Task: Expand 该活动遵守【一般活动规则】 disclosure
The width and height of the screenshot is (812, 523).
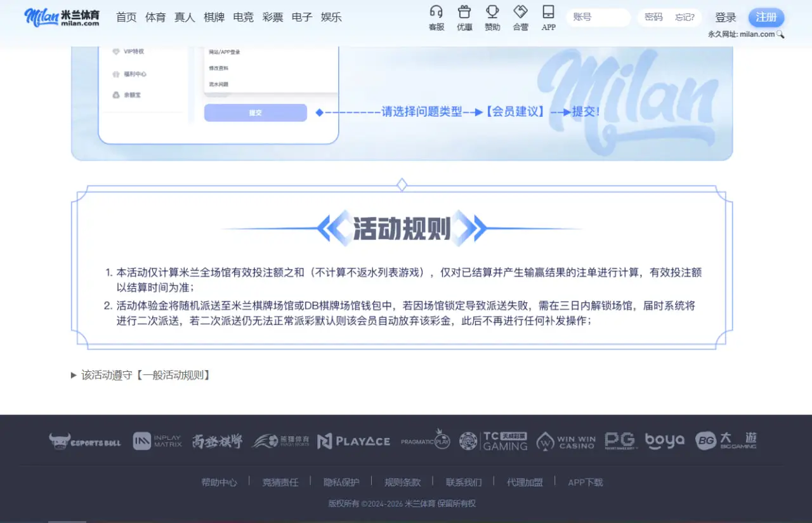Action: pyautogui.click(x=140, y=375)
